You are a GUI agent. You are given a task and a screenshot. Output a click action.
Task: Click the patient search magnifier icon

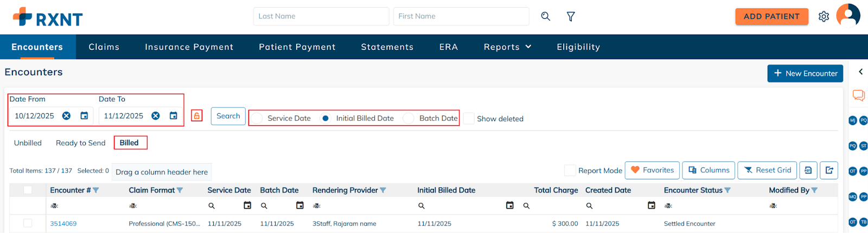coord(545,16)
